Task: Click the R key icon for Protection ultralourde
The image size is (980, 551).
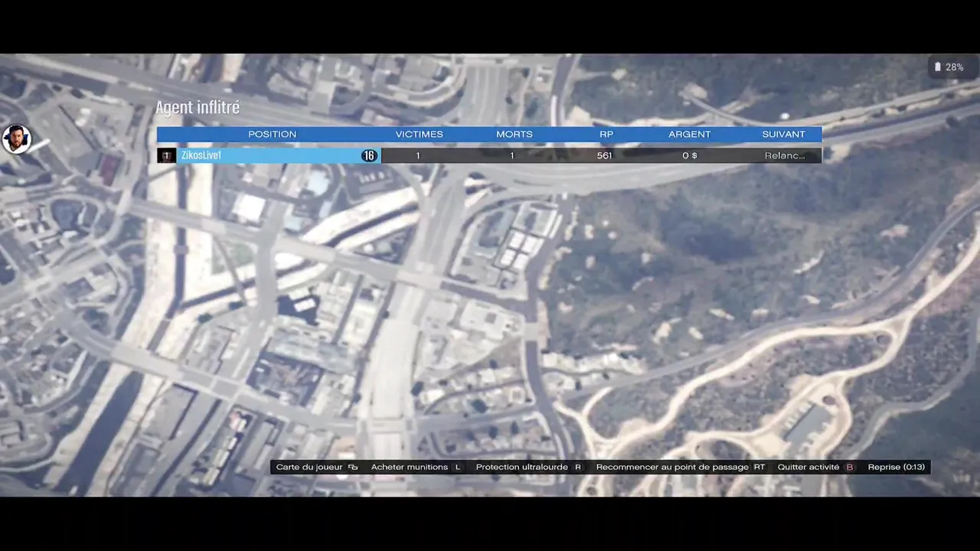Action: point(578,467)
